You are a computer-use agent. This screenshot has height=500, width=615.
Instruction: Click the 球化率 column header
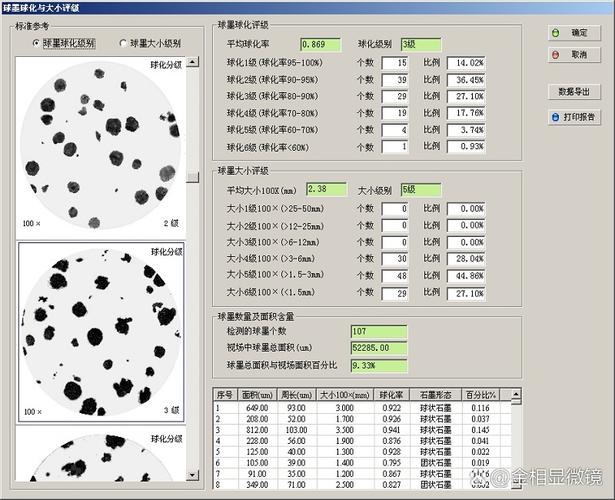coord(392,395)
